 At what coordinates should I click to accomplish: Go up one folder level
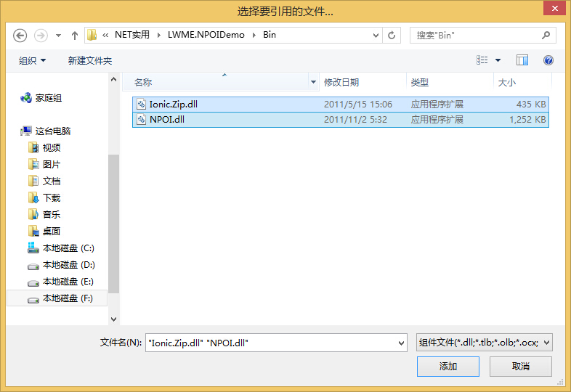[75, 36]
